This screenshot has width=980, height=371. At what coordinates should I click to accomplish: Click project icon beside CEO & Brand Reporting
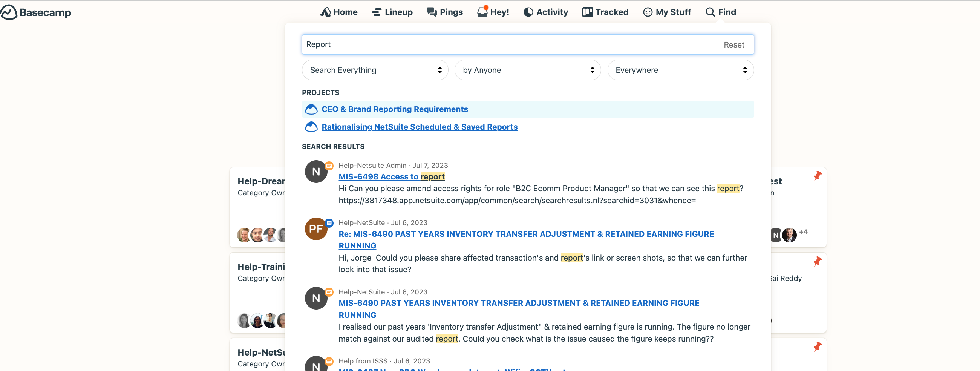pyautogui.click(x=311, y=109)
